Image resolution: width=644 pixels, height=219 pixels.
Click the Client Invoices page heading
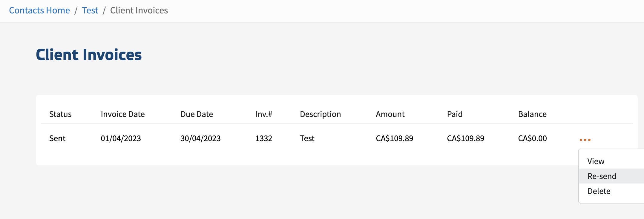89,55
